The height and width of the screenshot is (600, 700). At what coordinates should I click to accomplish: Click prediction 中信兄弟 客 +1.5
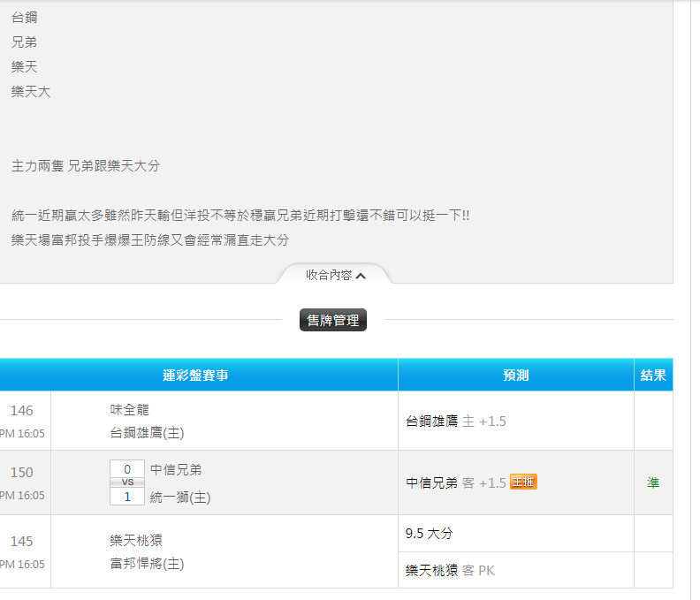456,482
